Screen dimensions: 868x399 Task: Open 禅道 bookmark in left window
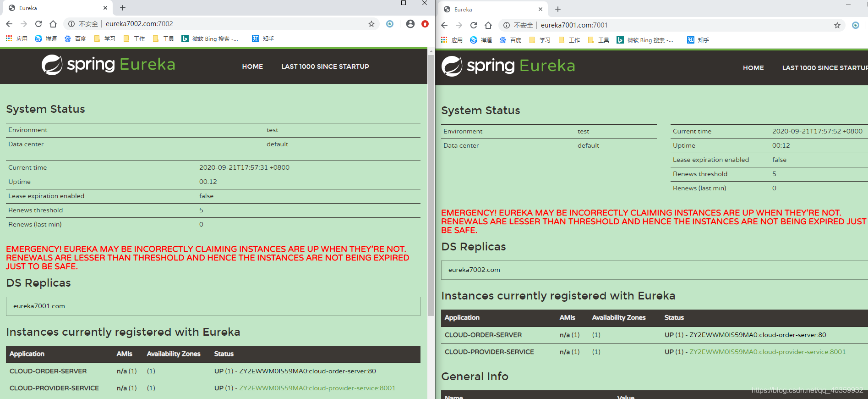coord(46,39)
